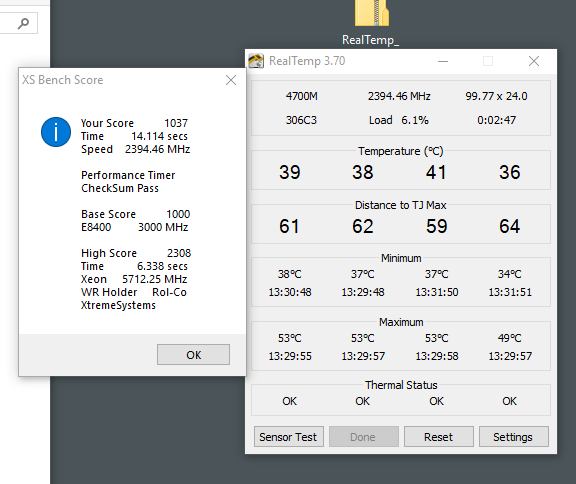The width and height of the screenshot is (576, 484).
Task: Click minimum temperature 38°C
Action: (x=289, y=274)
